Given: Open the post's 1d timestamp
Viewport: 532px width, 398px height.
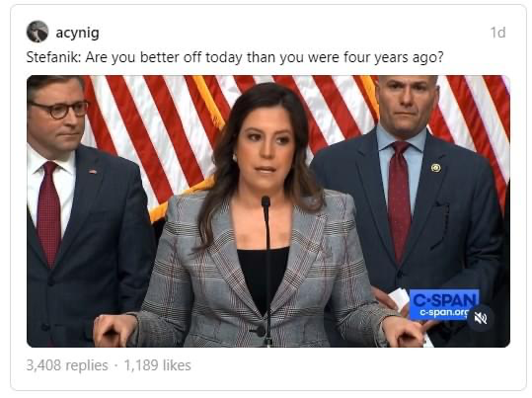Looking at the screenshot, I should coord(497,33).
